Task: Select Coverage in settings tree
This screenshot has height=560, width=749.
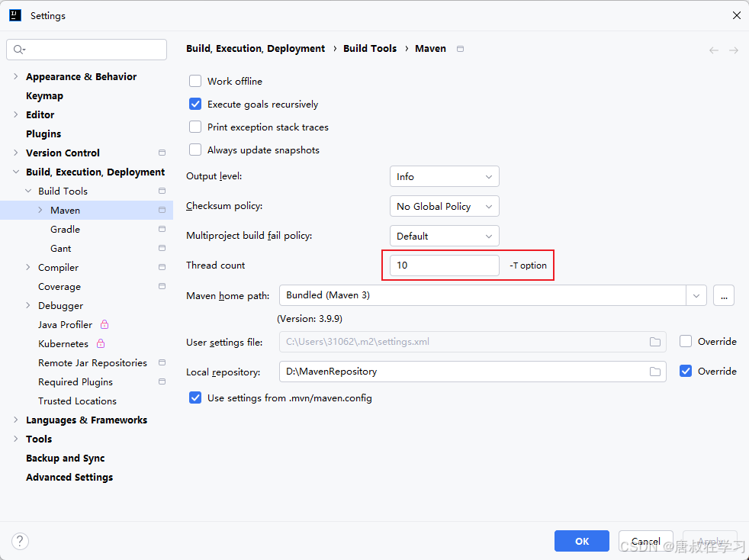Action: click(x=59, y=287)
